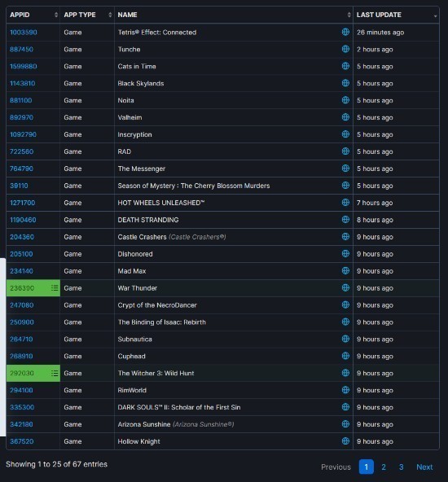448x482 pixels.
Task: Open appid link 1599880
Action: pos(24,67)
